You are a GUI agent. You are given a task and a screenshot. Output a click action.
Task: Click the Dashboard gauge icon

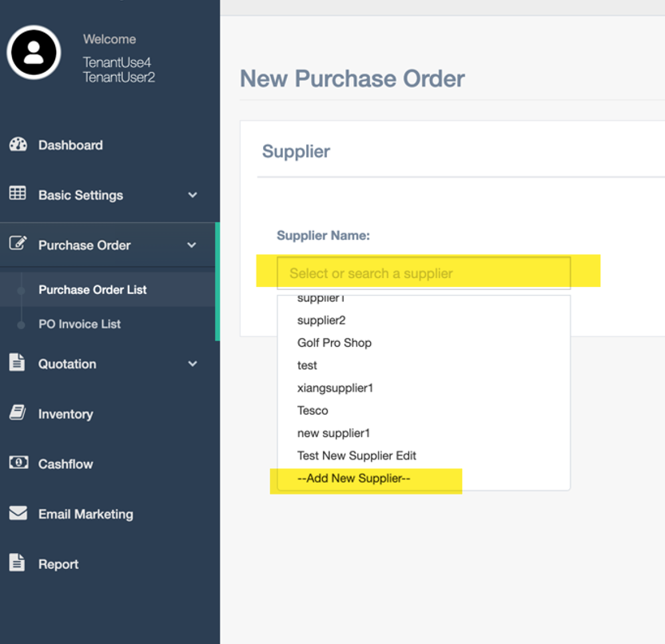tap(18, 145)
